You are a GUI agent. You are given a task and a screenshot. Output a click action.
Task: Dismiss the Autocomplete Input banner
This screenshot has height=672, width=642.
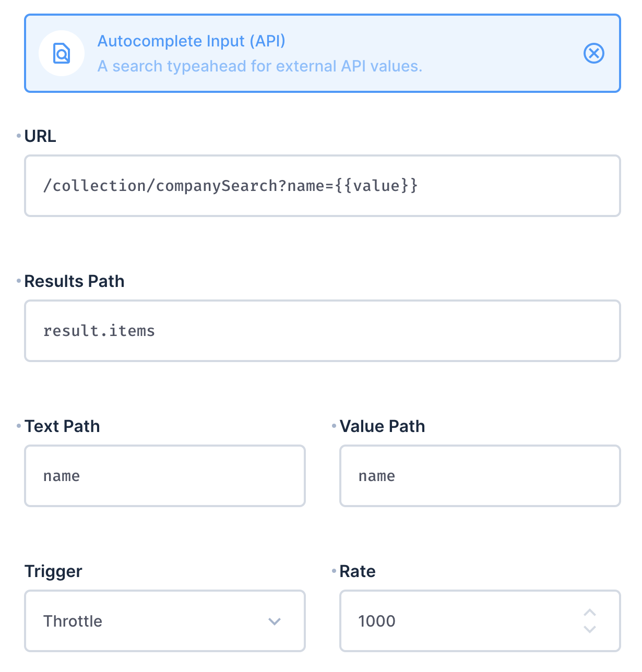pos(593,53)
